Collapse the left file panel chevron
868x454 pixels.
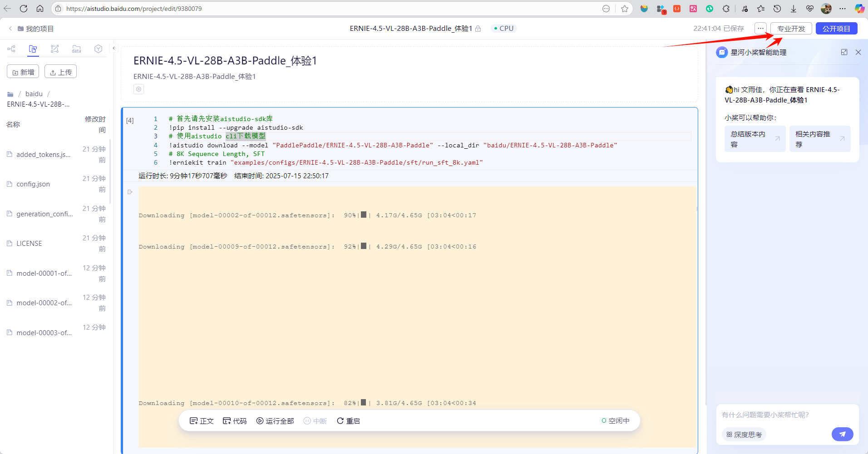pyautogui.click(x=113, y=48)
